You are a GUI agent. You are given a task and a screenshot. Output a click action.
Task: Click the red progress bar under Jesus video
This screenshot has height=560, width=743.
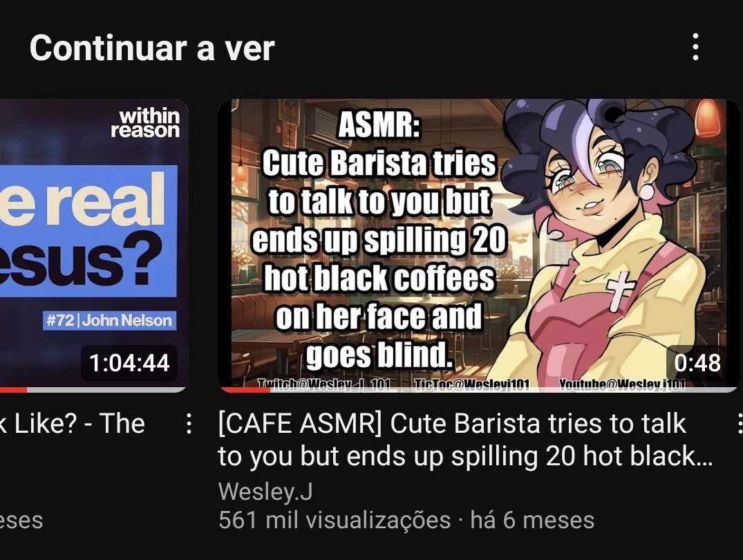[13, 390]
